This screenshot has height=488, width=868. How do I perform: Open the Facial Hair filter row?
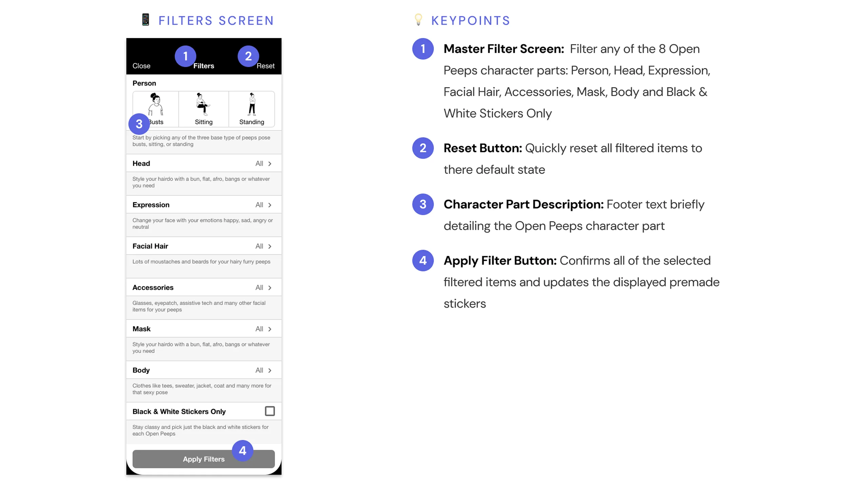coord(203,246)
